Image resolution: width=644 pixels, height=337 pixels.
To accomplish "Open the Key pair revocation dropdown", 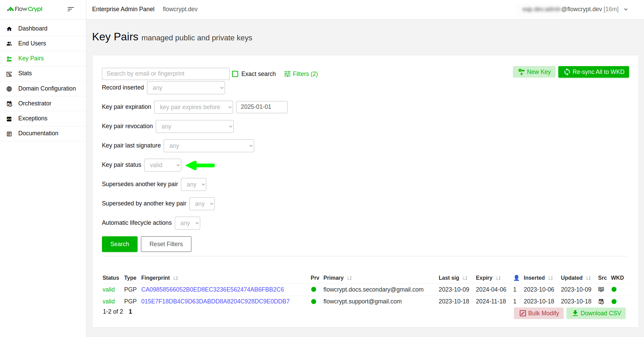I will pos(195,126).
